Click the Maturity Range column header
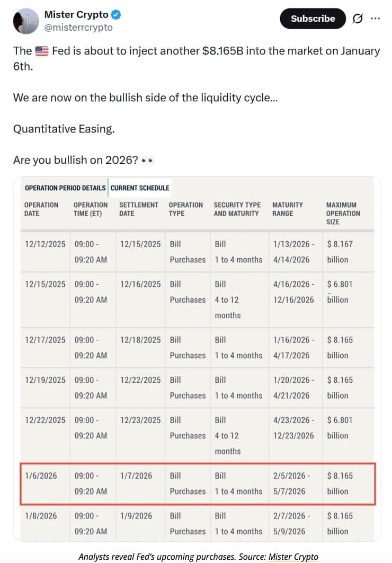392x563 pixels. (x=288, y=209)
